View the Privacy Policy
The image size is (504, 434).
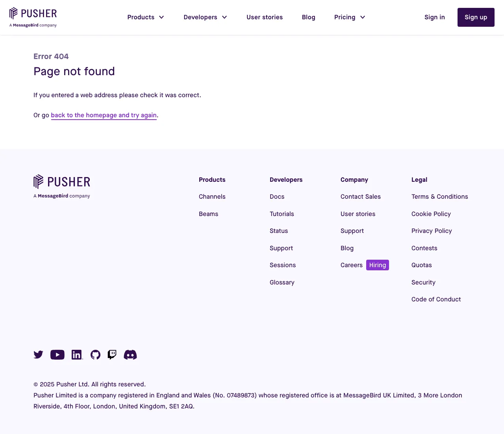(432, 231)
